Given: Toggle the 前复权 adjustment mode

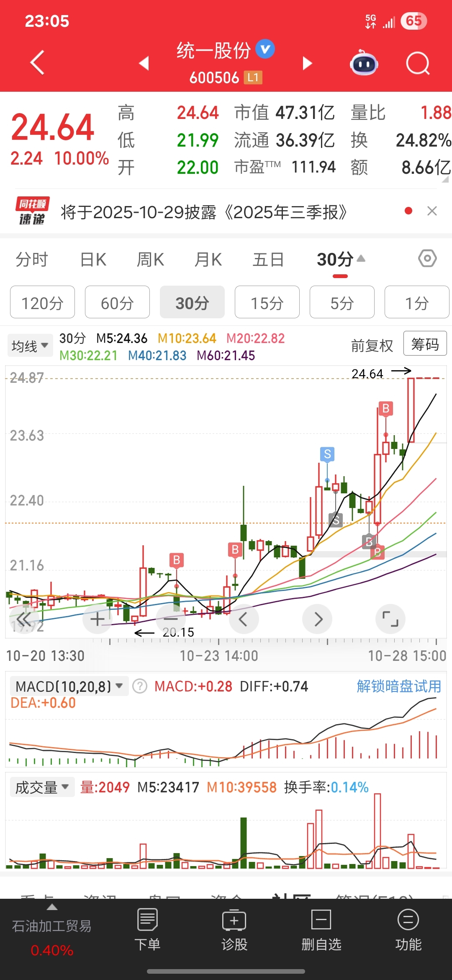Looking at the screenshot, I should [372, 346].
